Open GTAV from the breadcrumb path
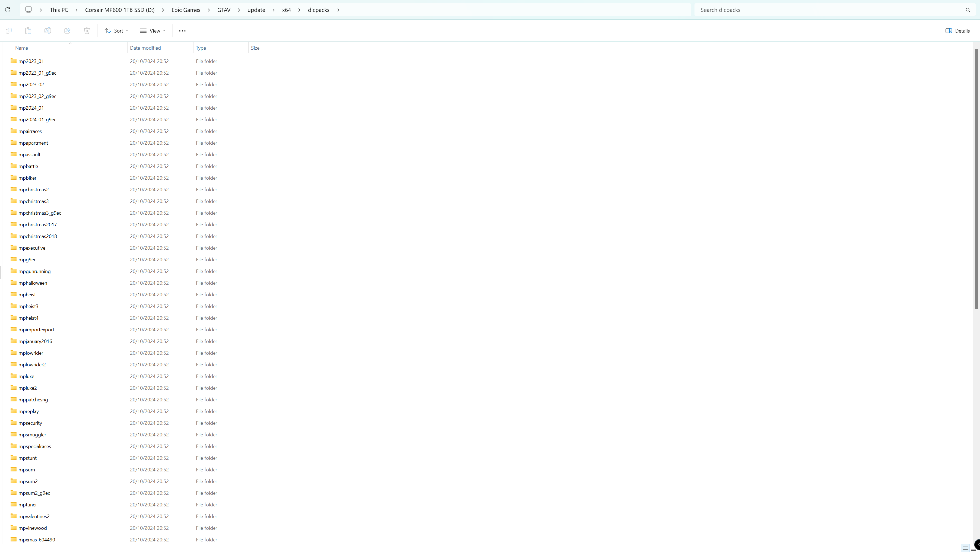This screenshot has height=552, width=980. [224, 10]
